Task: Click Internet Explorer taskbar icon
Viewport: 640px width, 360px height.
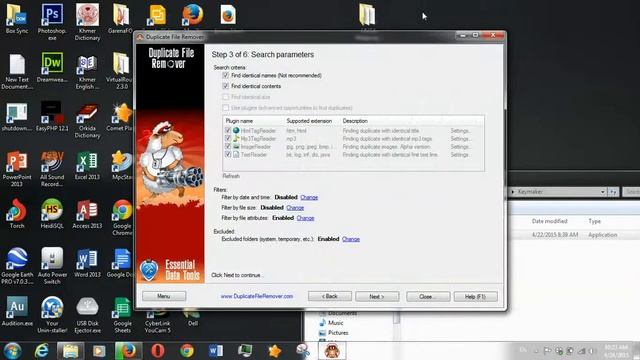Action: click(x=42, y=351)
